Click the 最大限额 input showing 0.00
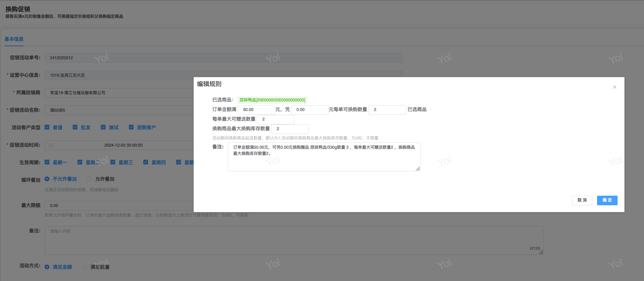The image size is (644, 281). tap(119, 206)
